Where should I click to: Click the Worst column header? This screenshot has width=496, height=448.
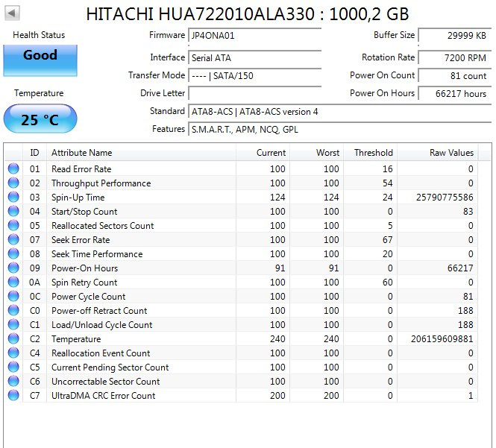tap(316, 152)
